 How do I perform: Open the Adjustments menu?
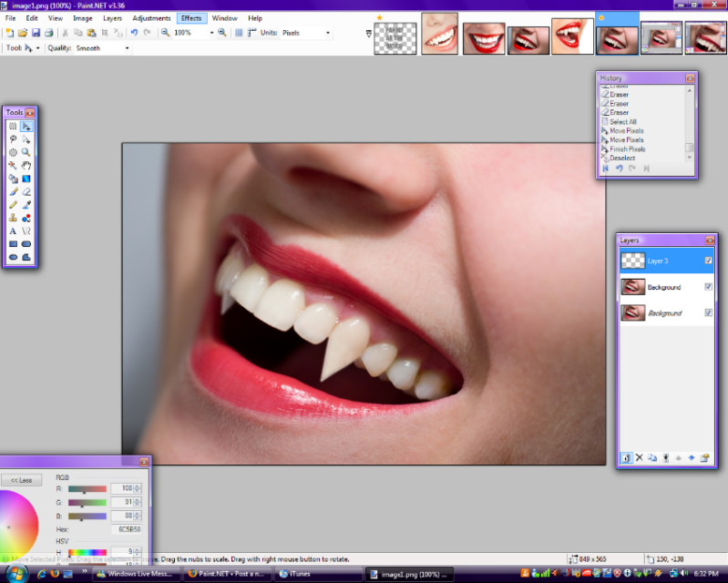[x=151, y=18]
